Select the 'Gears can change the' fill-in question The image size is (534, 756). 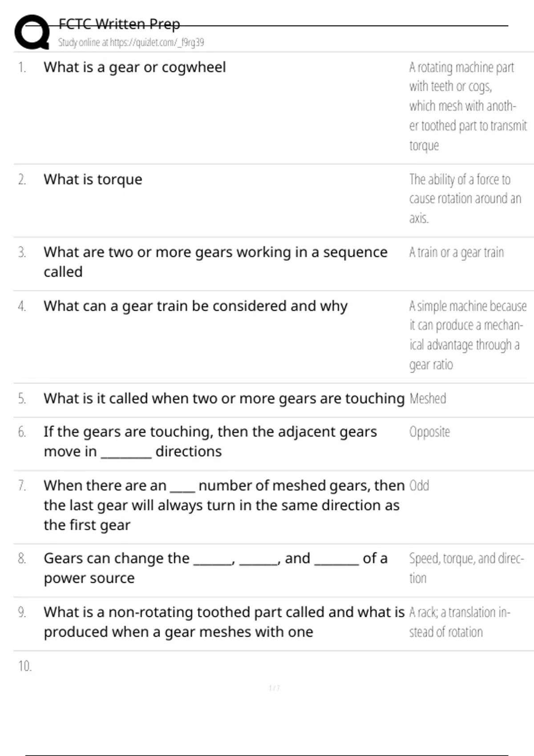point(215,568)
